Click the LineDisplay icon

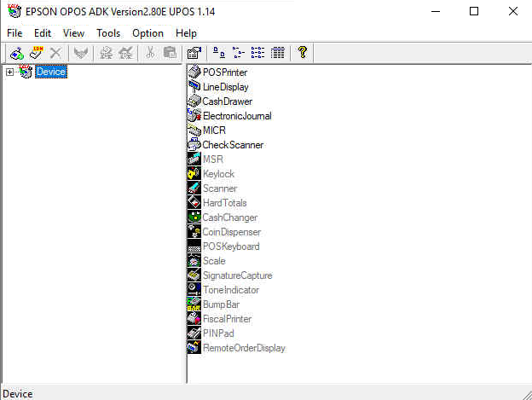tap(194, 86)
